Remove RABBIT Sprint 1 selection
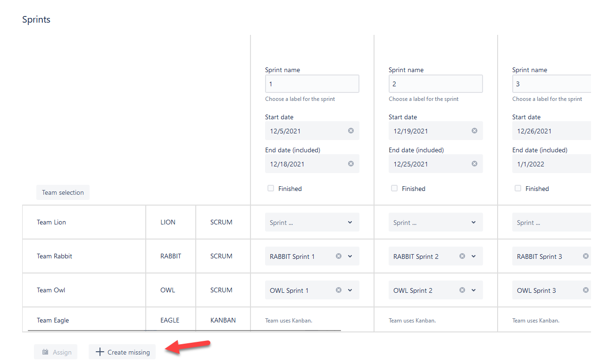Image resolution: width=608 pixels, height=364 pixels. click(x=339, y=256)
